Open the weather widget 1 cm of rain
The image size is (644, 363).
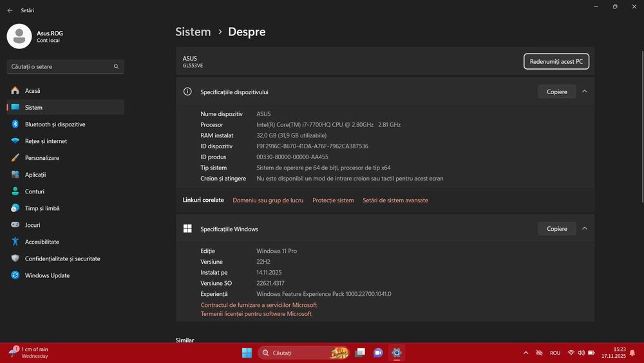pyautogui.click(x=28, y=352)
